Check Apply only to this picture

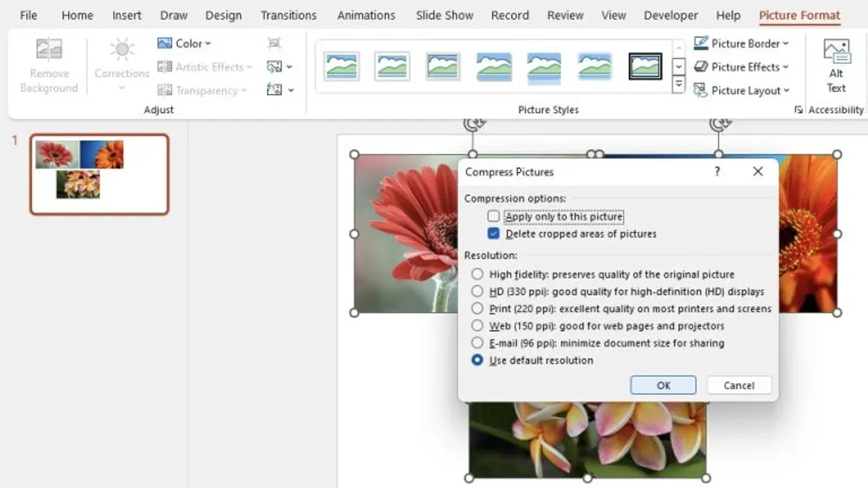click(x=493, y=216)
